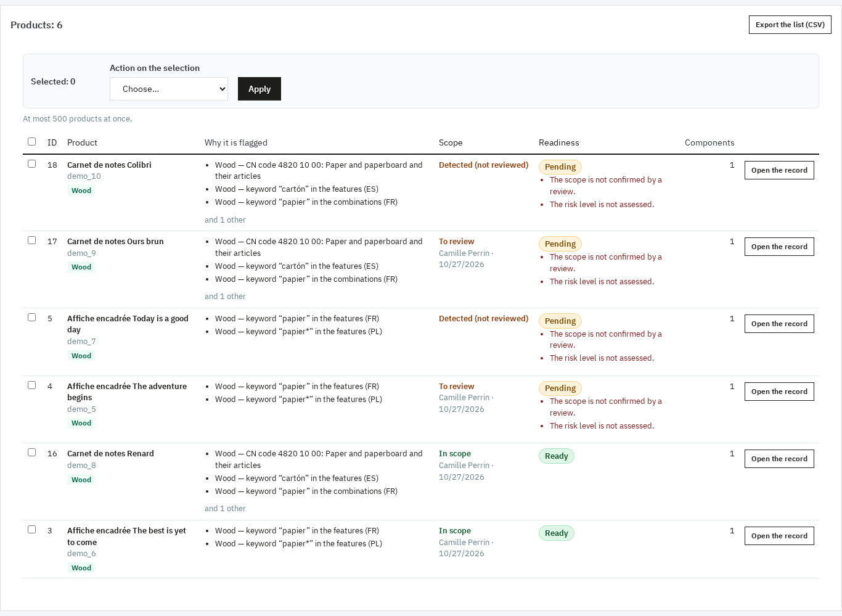This screenshot has height=616, width=842.
Task: Tick checkbox for Affiche encadrée The best is yet to come
Action: 32,530
